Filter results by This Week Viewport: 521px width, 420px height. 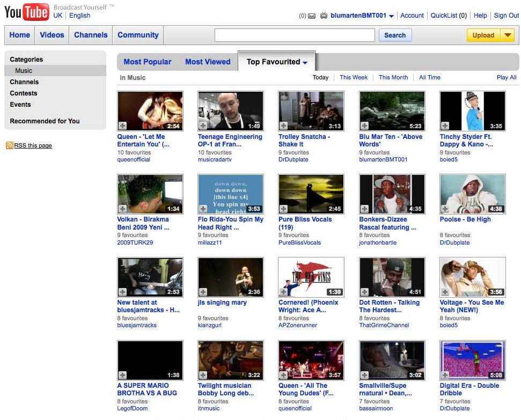[x=354, y=77]
